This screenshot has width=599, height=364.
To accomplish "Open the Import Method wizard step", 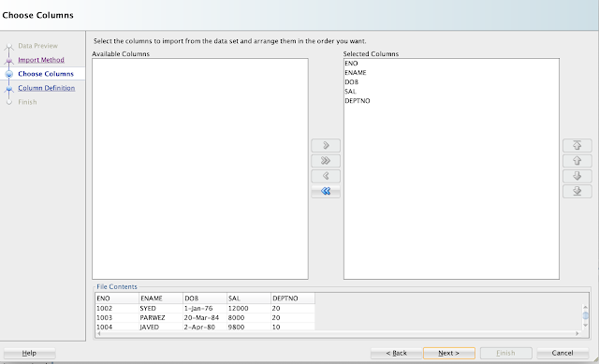I will click(x=41, y=60).
